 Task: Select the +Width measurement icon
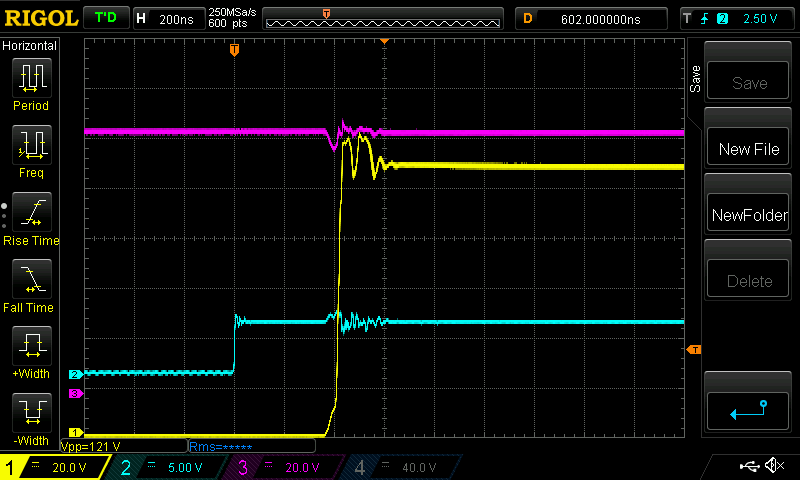31,348
